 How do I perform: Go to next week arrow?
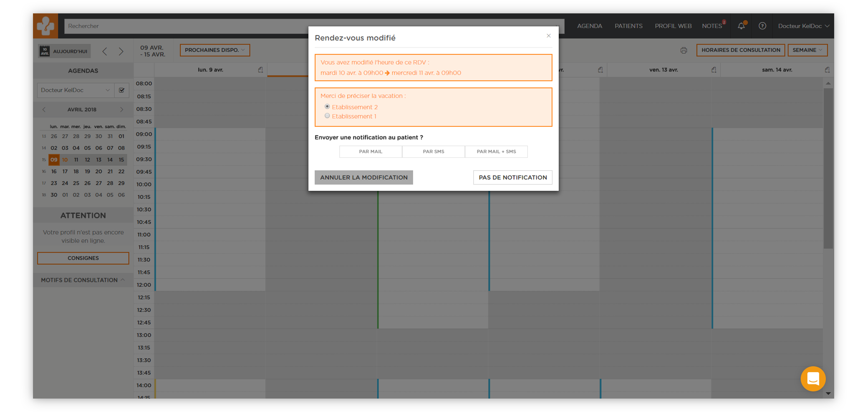(121, 51)
